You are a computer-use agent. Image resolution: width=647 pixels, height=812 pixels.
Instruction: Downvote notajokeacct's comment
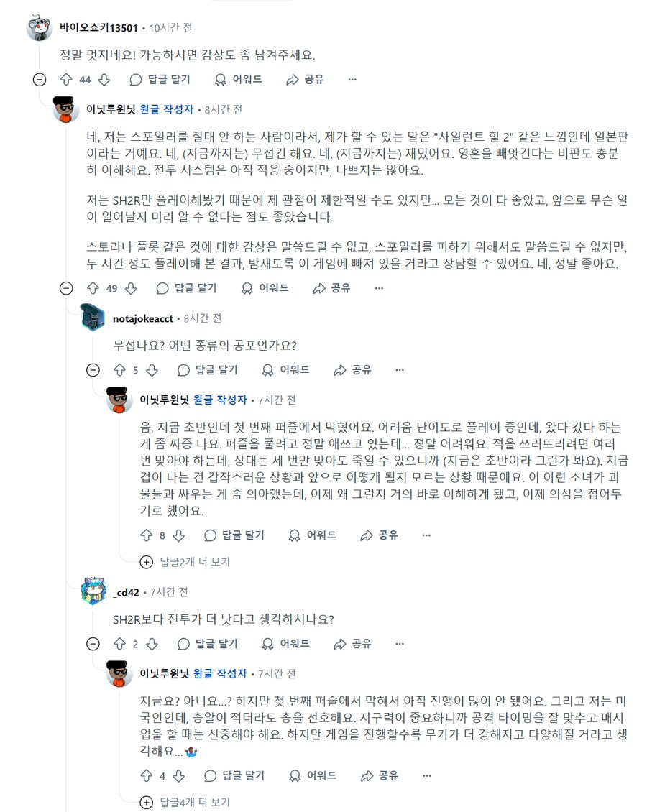pyautogui.click(x=152, y=370)
